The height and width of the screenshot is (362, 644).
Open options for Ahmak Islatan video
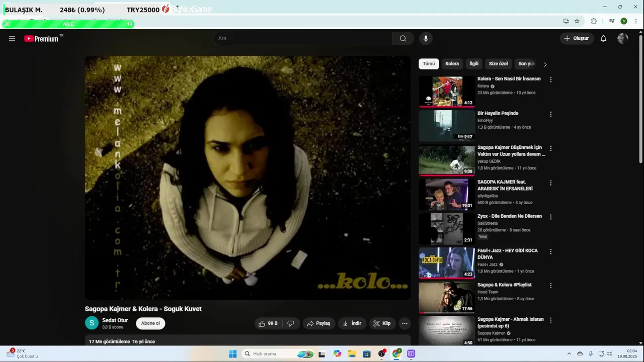550,320
